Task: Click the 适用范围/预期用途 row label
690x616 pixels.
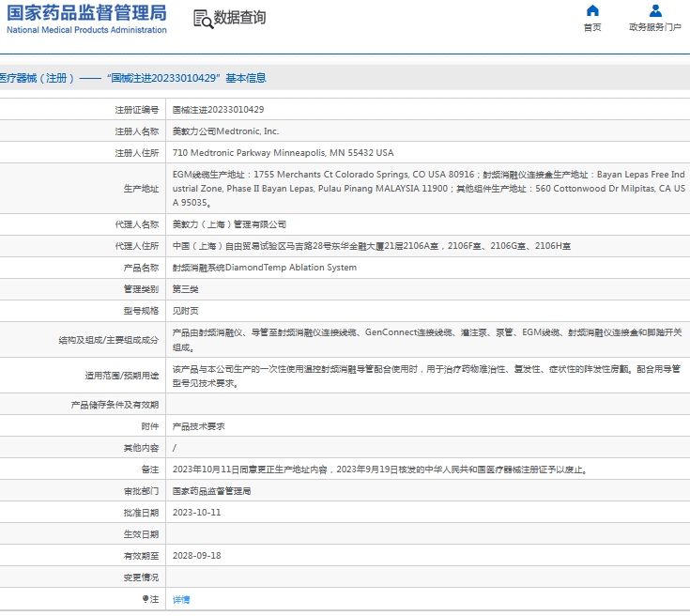Action: 122,376
